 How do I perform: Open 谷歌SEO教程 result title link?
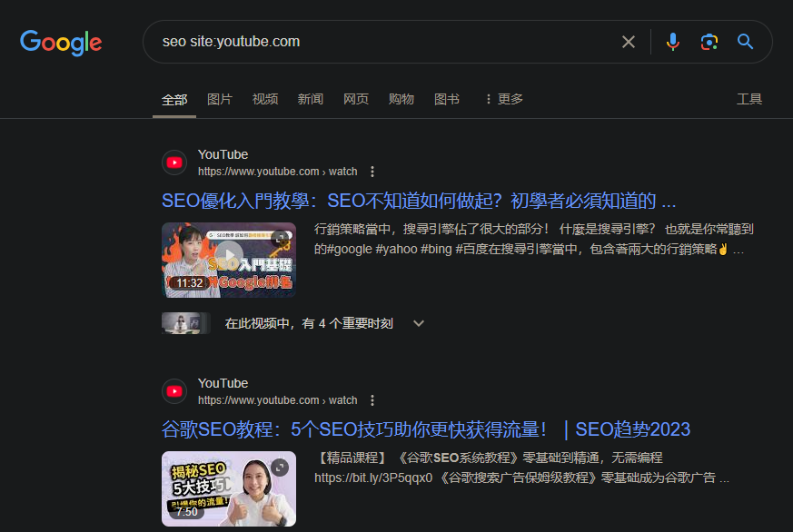pyautogui.click(x=426, y=430)
